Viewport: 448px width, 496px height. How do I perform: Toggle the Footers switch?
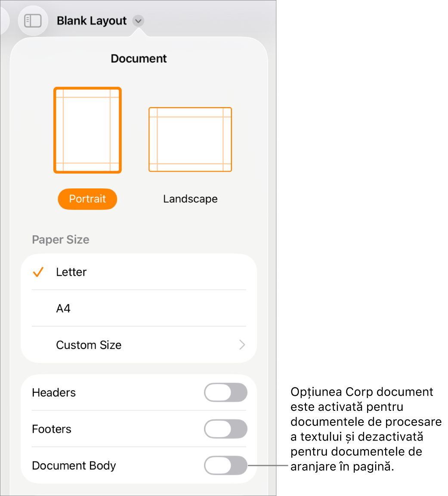(226, 429)
